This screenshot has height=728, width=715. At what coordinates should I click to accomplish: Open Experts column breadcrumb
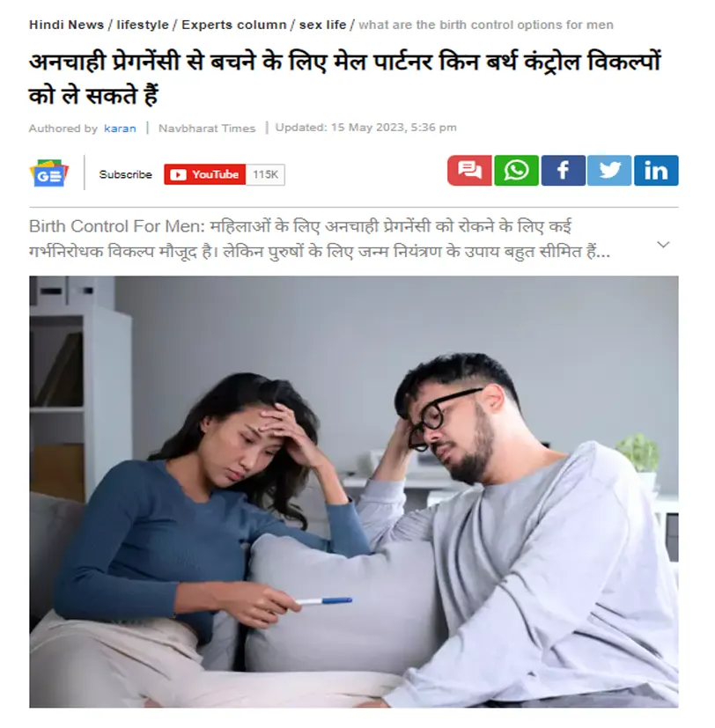(234, 25)
